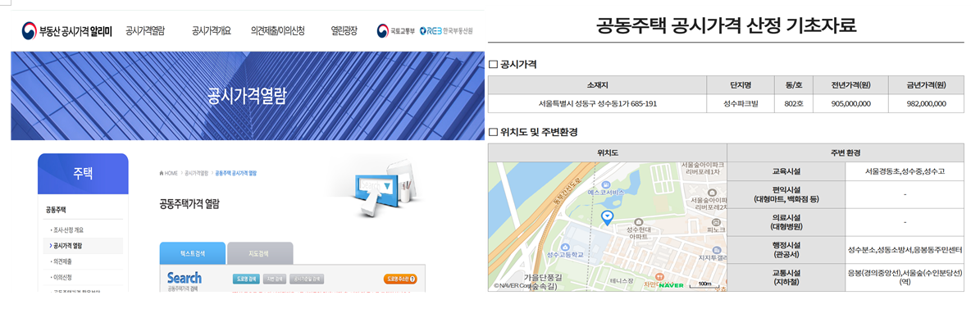Viewport: 980px width, 309px height.
Task: Click the 주택 sidebar header
Action: (x=83, y=174)
